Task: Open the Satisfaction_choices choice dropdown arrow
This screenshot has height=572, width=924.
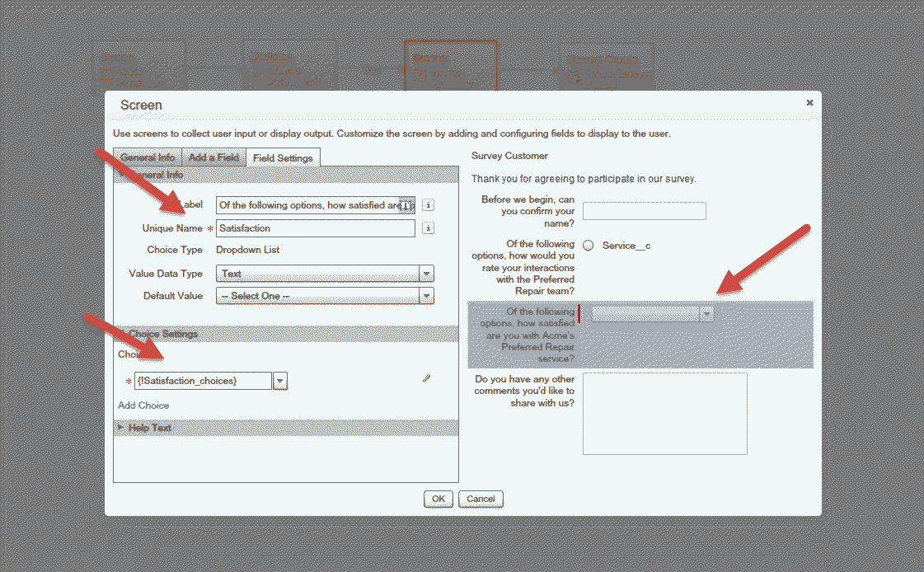Action: (x=280, y=381)
